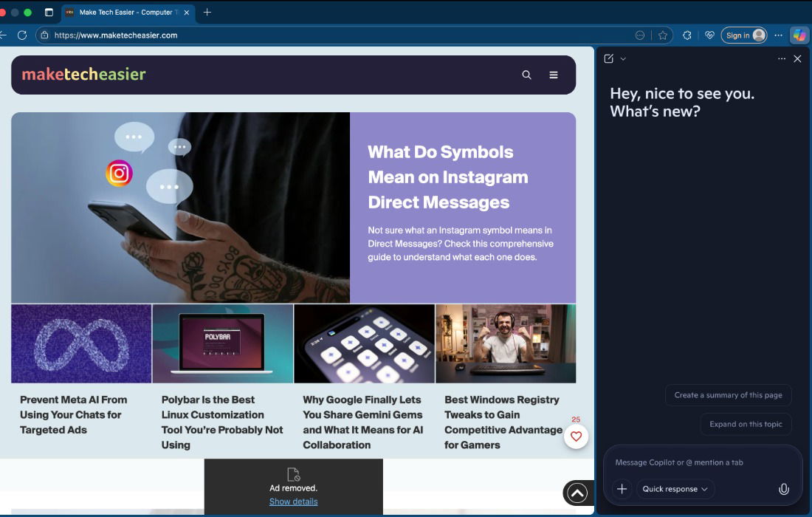812x517 pixels.
Task: Expand the new chat dropdown chevron
Action: (623, 59)
